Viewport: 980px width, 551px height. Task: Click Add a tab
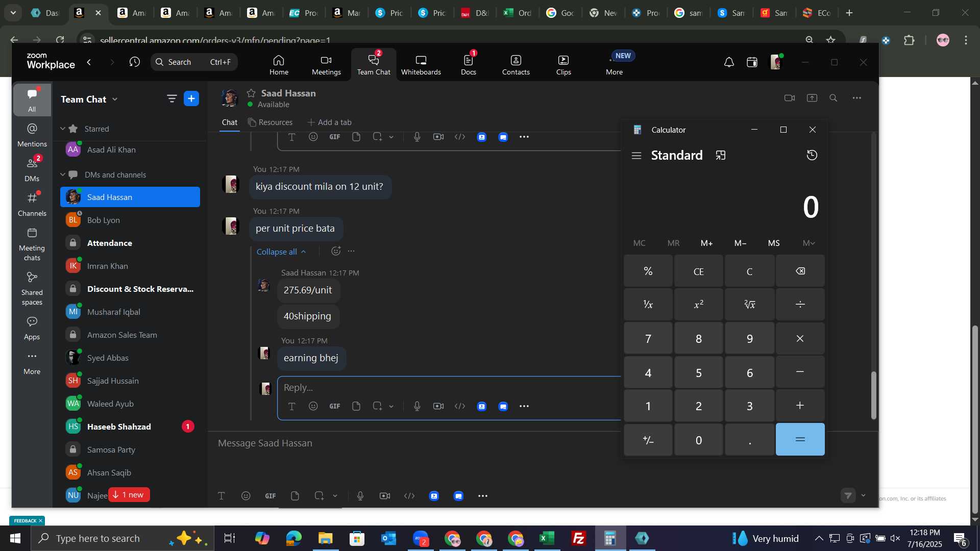pos(329,122)
